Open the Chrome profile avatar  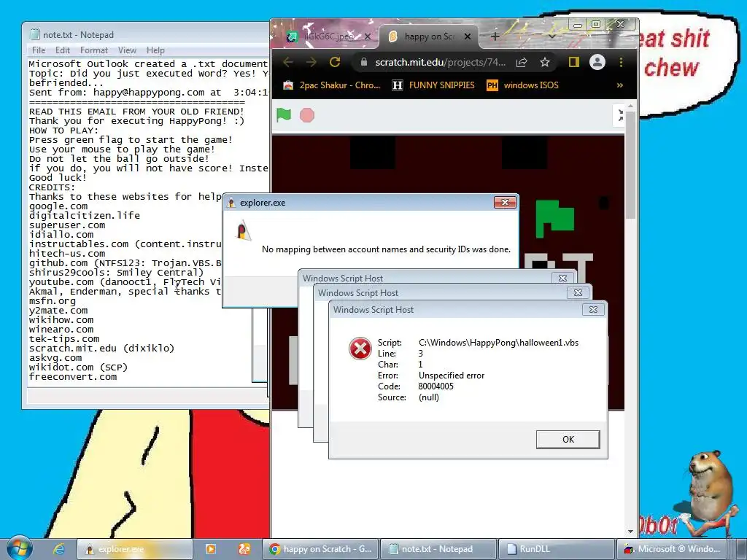pos(597,62)
